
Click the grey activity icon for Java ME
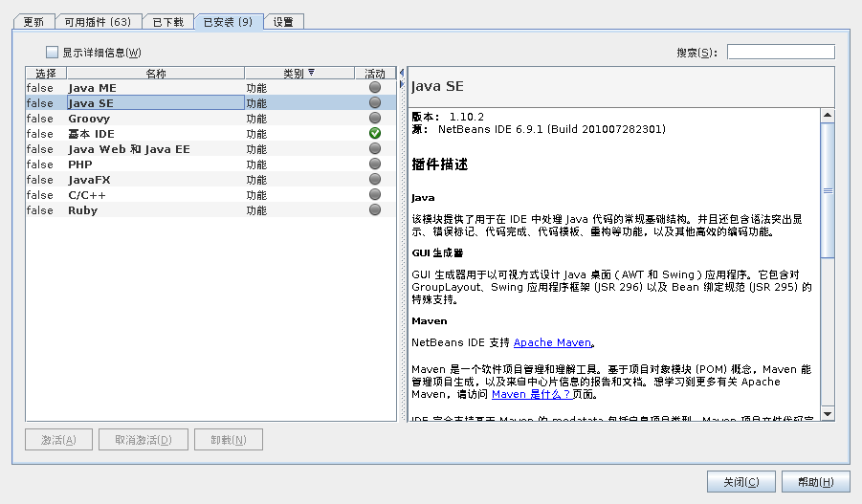coord(375,87)
